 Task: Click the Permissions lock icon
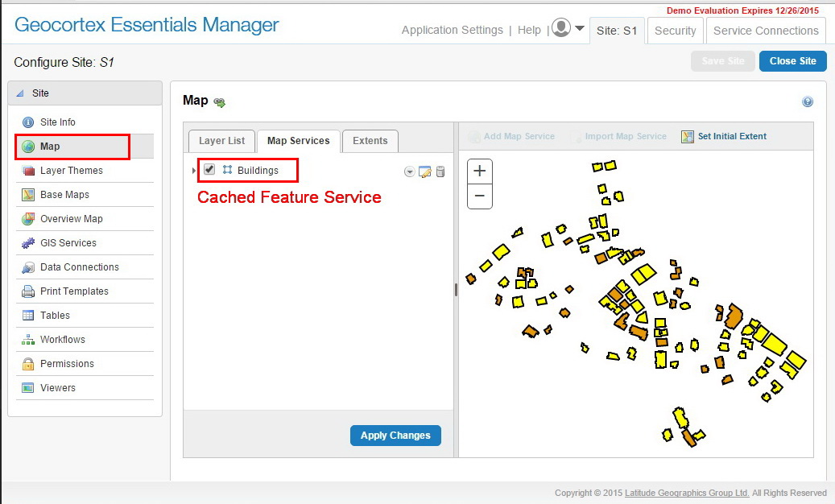(28, 364)
